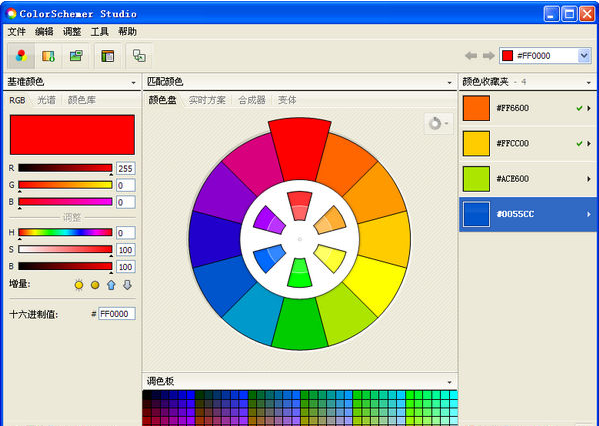Open the second toolbar icon with green arrow

[49, 56]
